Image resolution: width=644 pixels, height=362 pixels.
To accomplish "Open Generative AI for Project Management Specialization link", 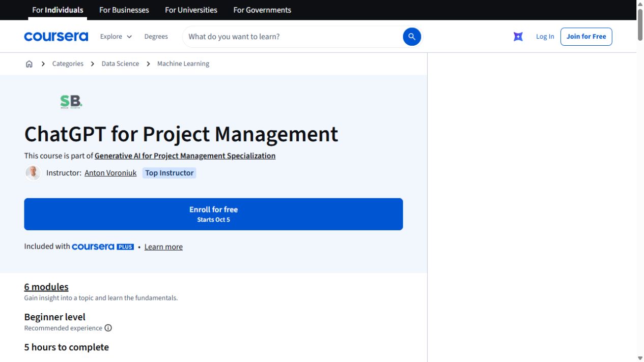I will (185, 156).
